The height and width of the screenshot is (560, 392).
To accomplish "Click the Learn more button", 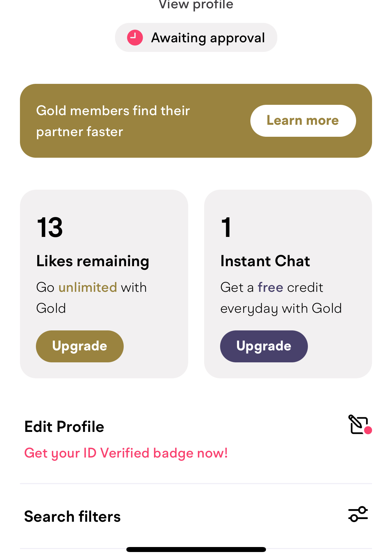I will 303,120.
